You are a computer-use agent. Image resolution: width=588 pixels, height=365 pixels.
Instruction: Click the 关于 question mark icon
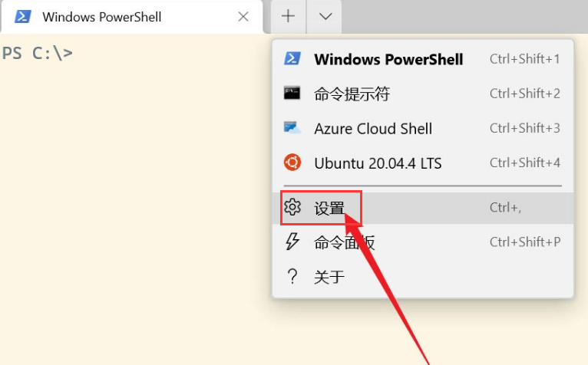coord(292,277)
